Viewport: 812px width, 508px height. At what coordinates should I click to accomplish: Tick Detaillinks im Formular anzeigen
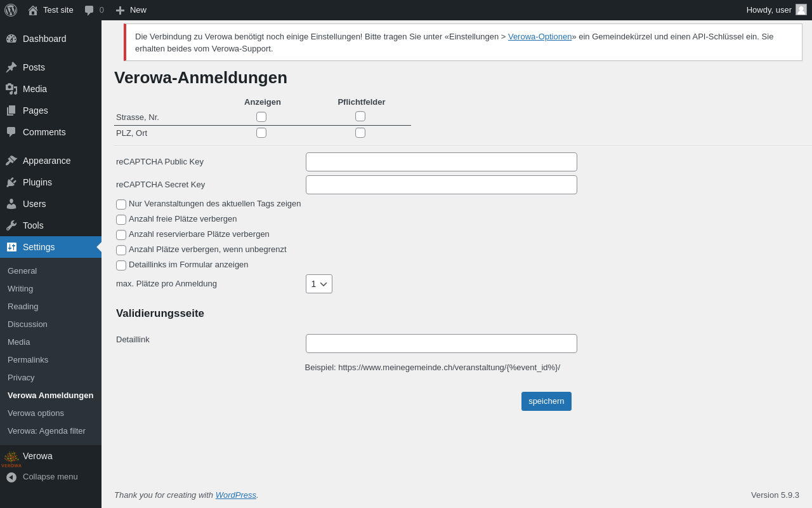(x=121, y=265)
